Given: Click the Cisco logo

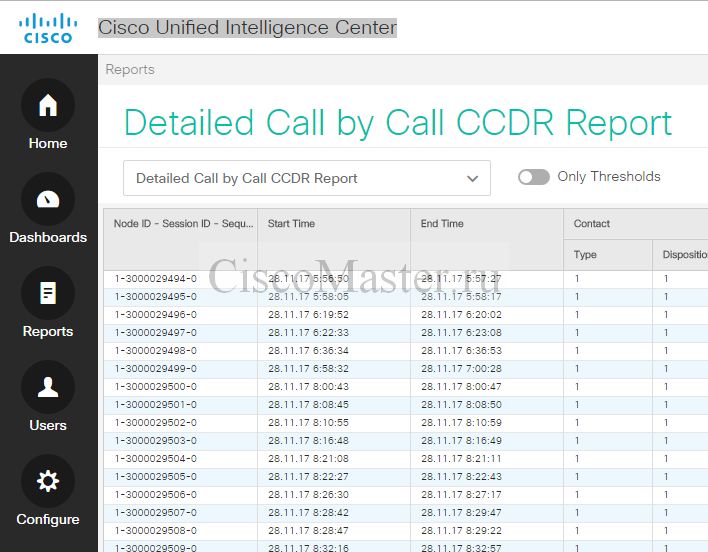Looking at the screenshot, I should [48, 28].
